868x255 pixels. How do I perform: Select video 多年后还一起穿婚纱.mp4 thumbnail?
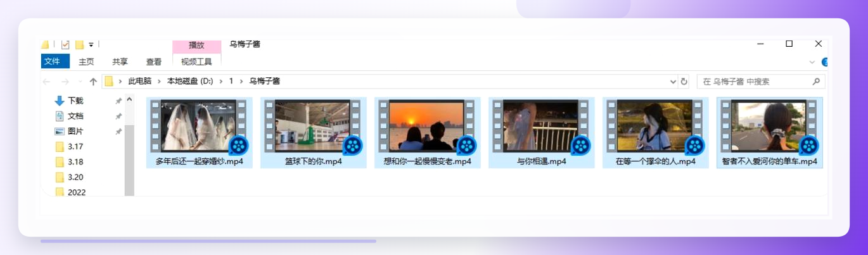pyautogui.click(x=199, y=125)
